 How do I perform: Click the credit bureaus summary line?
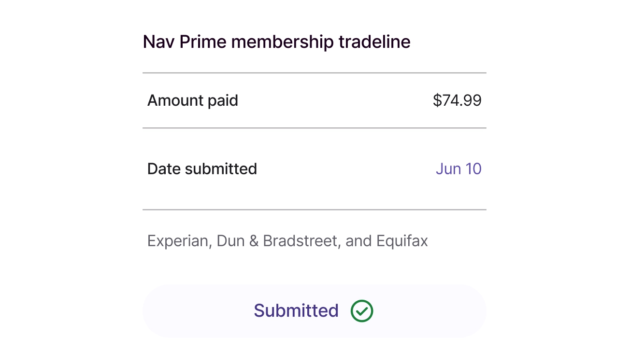(287, 240)
